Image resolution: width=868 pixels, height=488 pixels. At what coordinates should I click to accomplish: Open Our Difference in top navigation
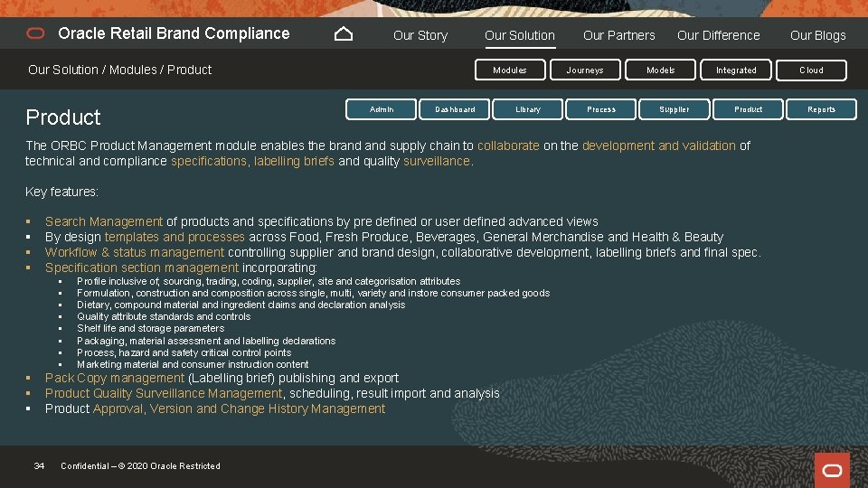pyautogui.click(x=718, y=35)
